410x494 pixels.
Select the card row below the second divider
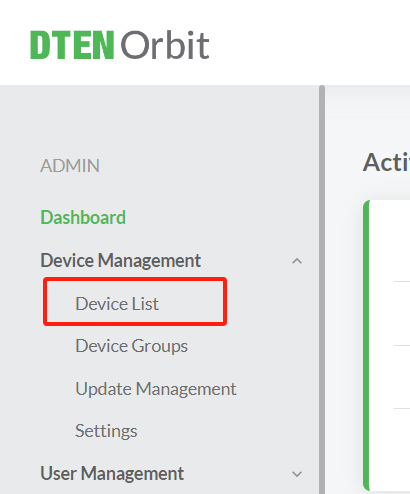tap(390, 377)
